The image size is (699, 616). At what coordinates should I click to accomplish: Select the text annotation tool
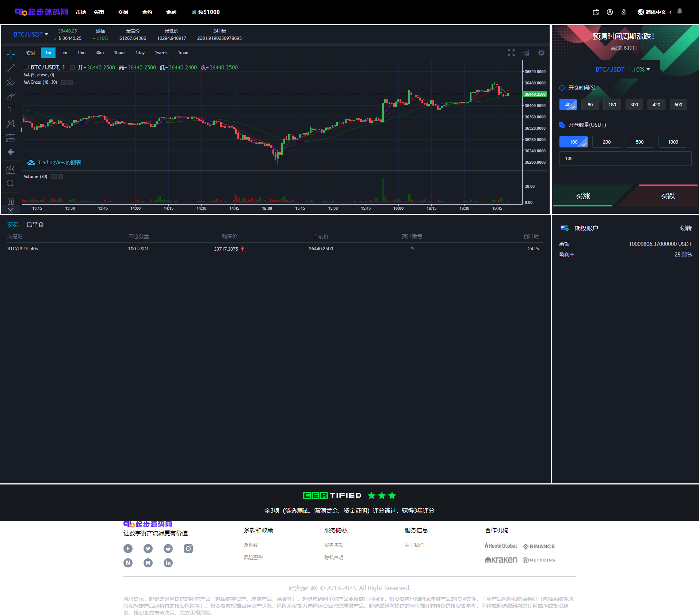point(11,110)
